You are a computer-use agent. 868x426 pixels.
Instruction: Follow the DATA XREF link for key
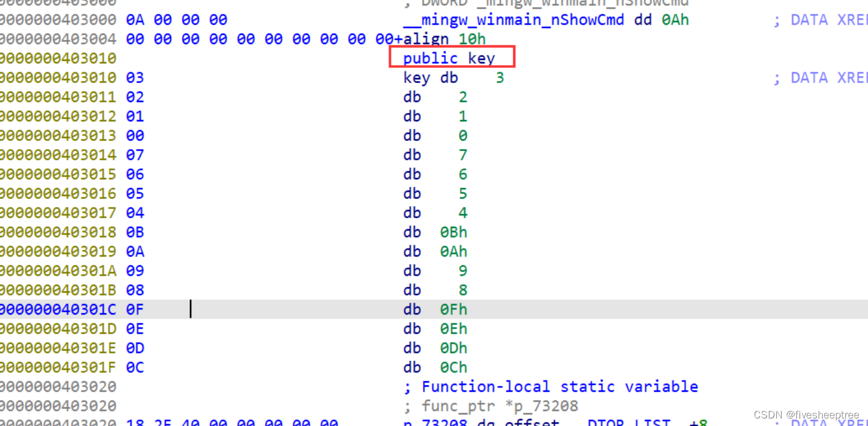[x=823, y=77]
